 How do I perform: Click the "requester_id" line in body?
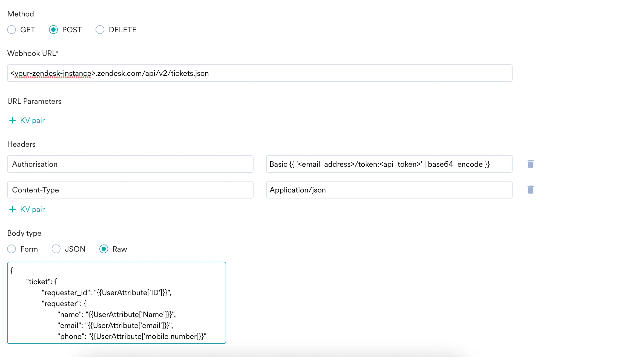click(x=107, y=293)
